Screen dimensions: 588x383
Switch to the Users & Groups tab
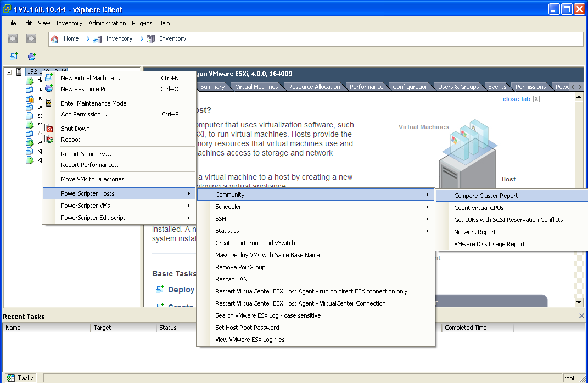click(x=458, y=87)
